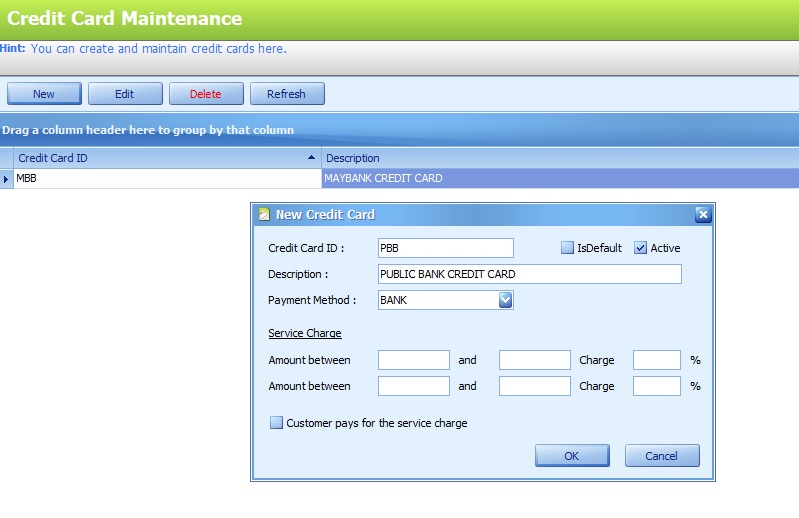
Task: Focus the first row Charge percent field
Action: coord(657,360)
